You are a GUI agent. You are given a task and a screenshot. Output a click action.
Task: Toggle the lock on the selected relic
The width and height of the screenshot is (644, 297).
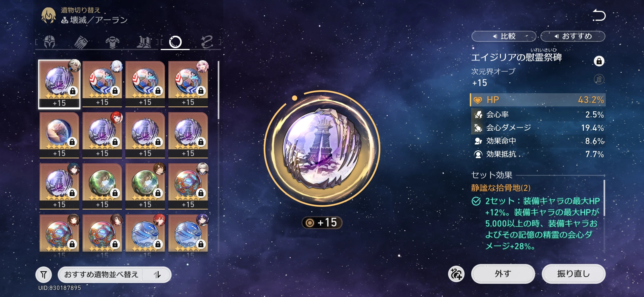point(599,61)
